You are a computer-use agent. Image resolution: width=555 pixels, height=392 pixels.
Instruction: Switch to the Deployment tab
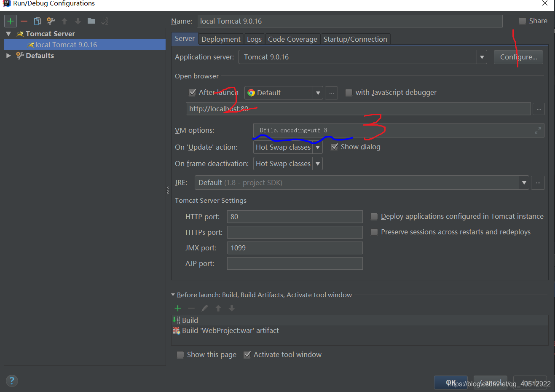click(x=221, y=39)
